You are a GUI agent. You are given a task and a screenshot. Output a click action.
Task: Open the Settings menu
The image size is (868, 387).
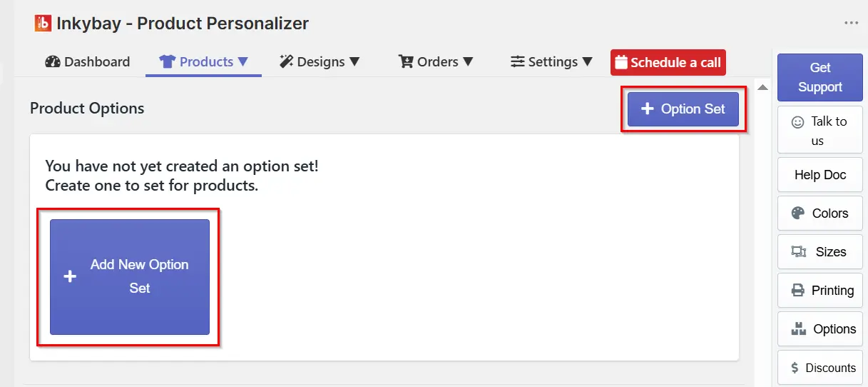click(x=551, y=61)
